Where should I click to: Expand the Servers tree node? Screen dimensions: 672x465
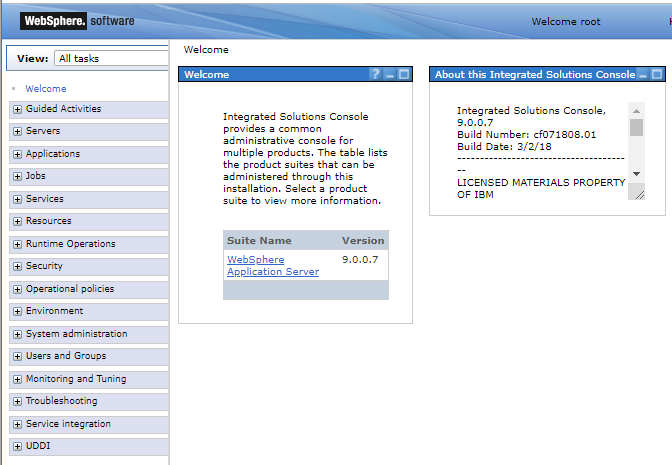click(17, 132)
